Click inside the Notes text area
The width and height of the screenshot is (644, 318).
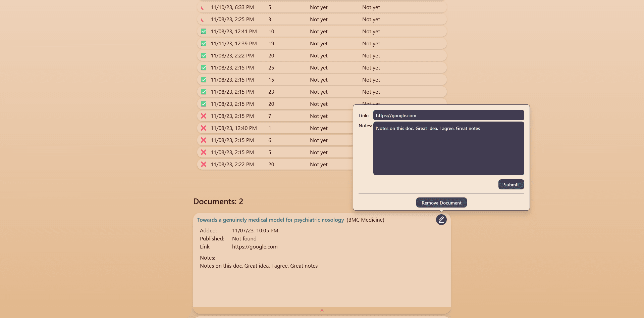pyautogui.click(x=448, y=148)
